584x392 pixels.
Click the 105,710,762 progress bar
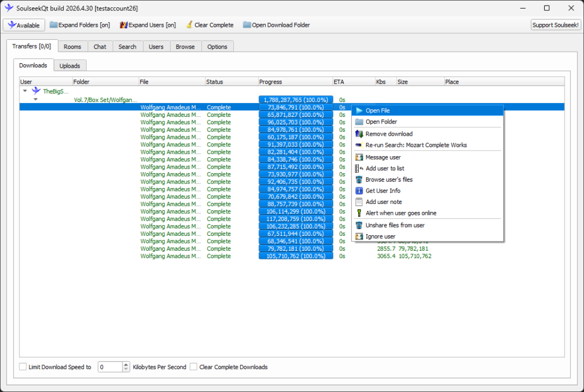296,256
